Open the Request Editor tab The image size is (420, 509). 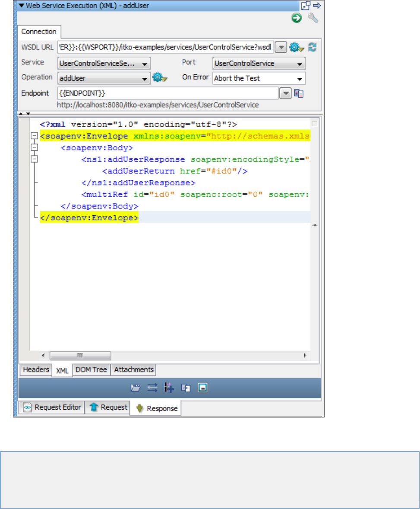coord(52,407)
